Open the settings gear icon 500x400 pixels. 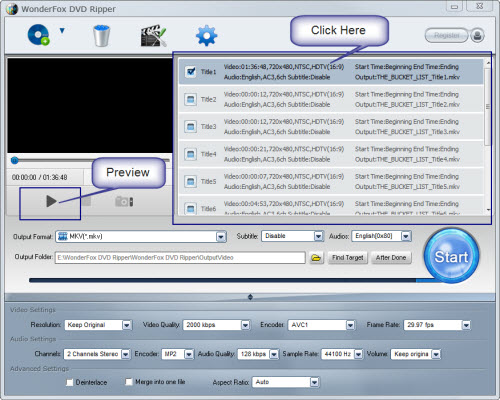(x=206, y=35)
